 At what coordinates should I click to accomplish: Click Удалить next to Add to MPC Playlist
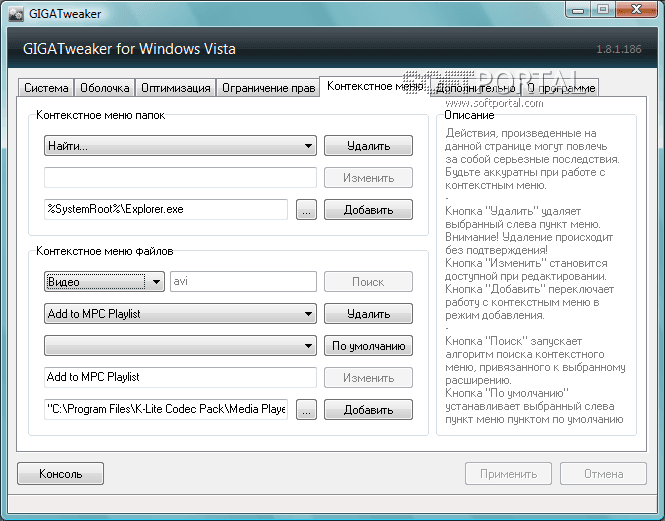click(x=368, y=314)
